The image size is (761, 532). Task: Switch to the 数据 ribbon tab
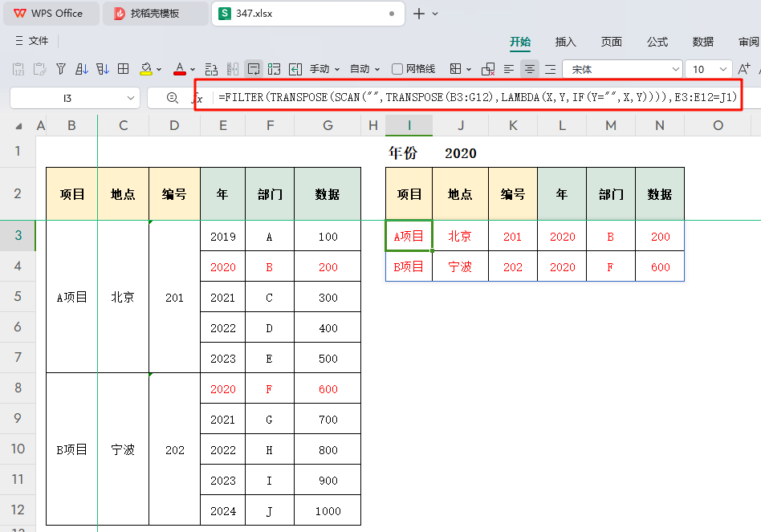[x=702, y=43]
